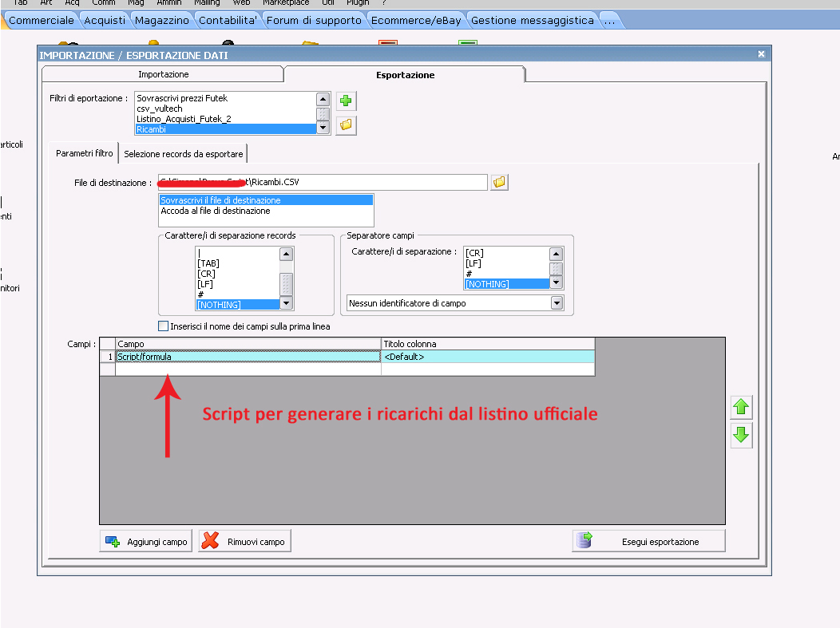This screenshot has height=628, width=840.
Task: Browse for the destination file with the folder icon
Action: point(499,182)
